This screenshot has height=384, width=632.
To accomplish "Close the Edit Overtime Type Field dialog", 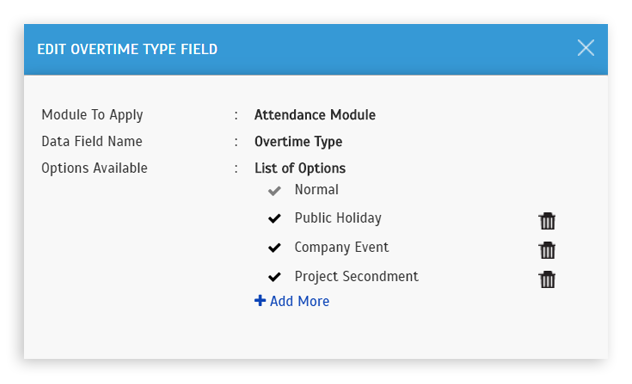I will [x=585, y=48].
